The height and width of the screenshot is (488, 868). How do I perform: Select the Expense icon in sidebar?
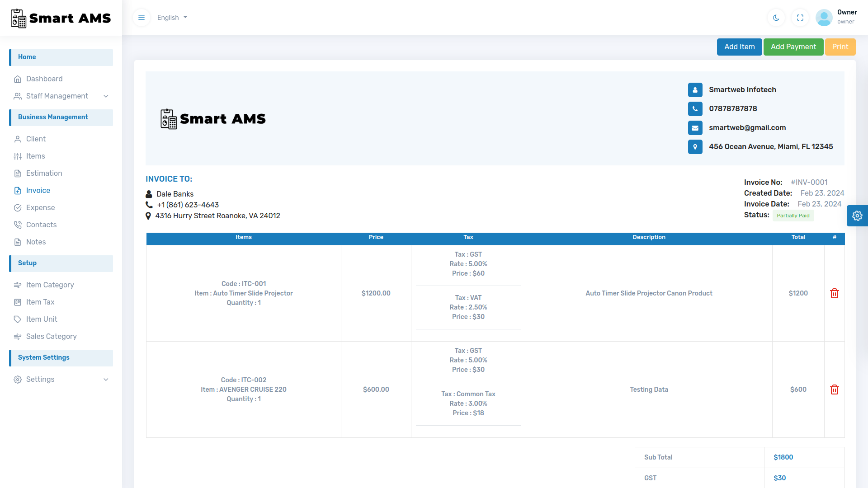(x=18, y=207)
